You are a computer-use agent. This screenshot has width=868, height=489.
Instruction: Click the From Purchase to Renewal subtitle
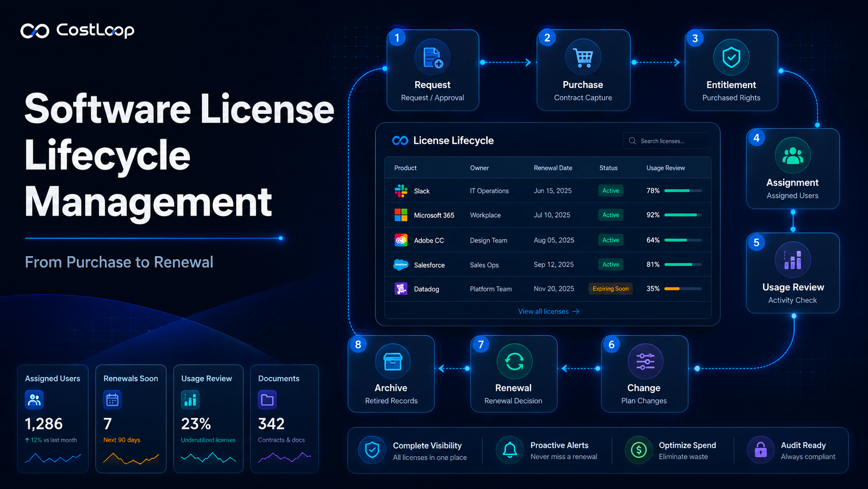pos(119,262)
